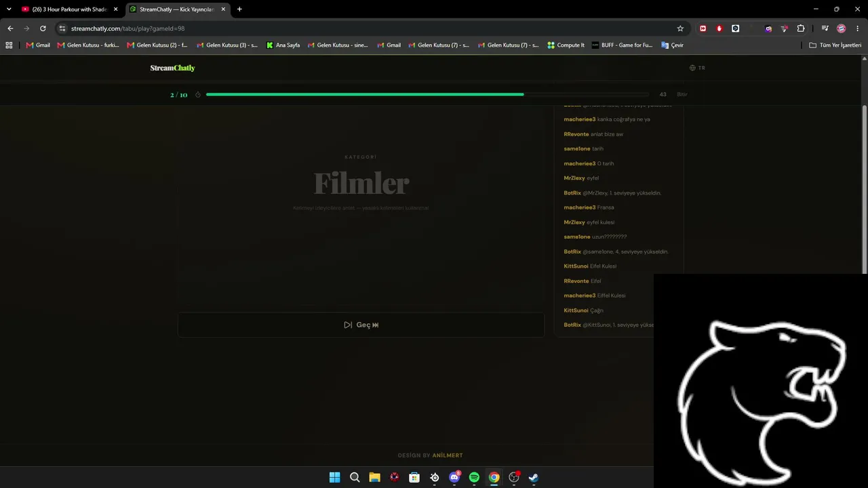View site information icon in address bar
The height and width of the screenshot is (488, 868).
pos(62,28)
